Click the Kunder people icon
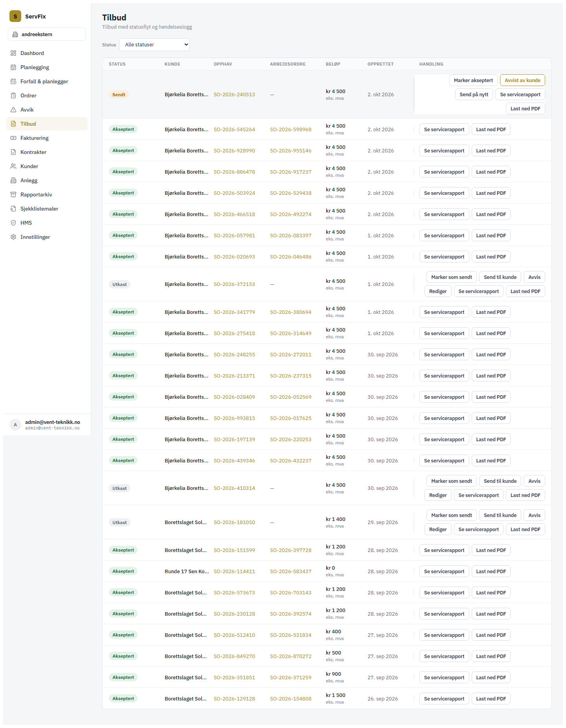This screenshot has width=566, height=728. (x=13, y=166)
